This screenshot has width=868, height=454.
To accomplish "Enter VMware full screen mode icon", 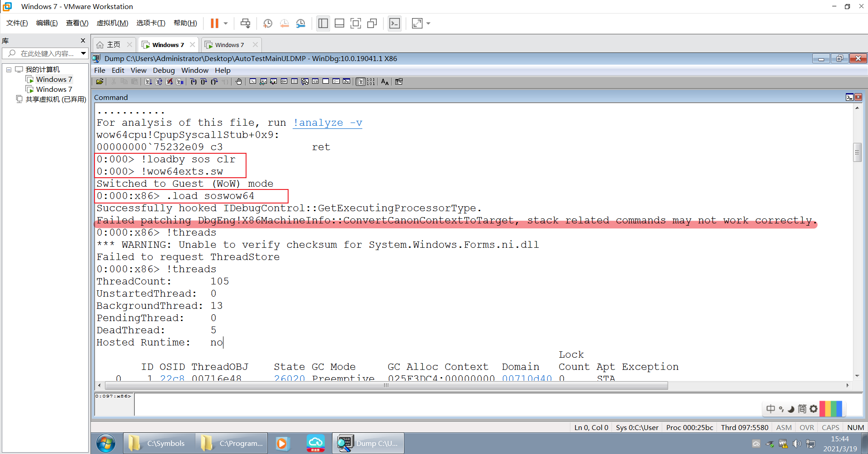I will [356, 24].
